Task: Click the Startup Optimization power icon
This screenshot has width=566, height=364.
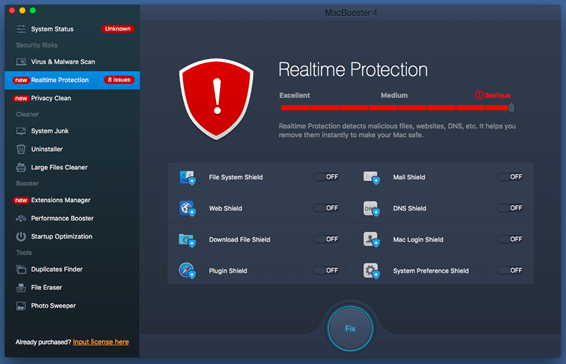Action: click(21, 237)
